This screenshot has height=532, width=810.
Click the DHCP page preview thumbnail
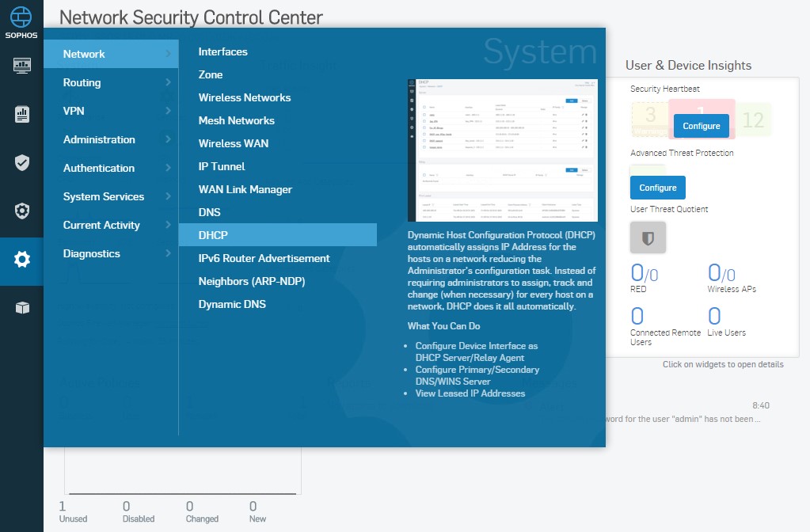(x=503, y=150)
